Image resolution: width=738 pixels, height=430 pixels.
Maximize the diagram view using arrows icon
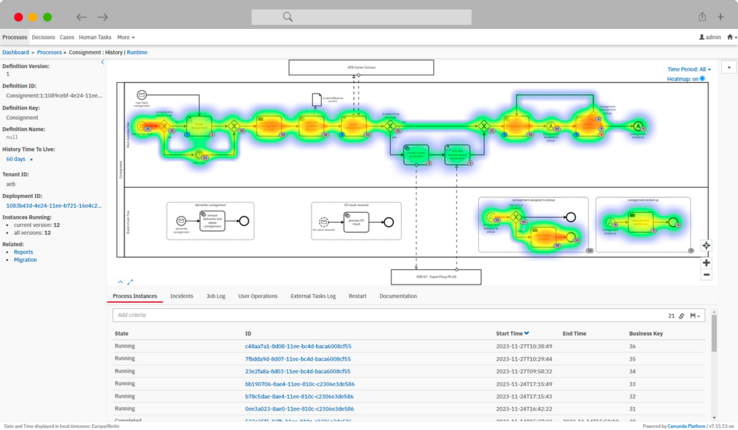point(130,282)
